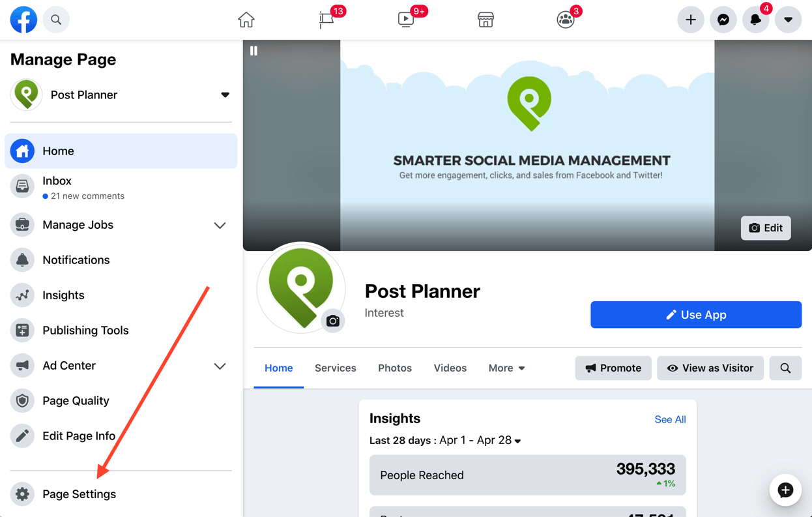Open Manage Jobs in the sidebar
The width and height of the screenshot is (812, 517).
point(121,225)
